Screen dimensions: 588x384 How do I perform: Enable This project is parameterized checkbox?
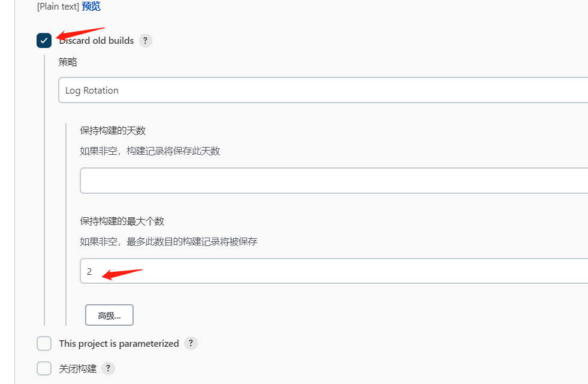44,343
